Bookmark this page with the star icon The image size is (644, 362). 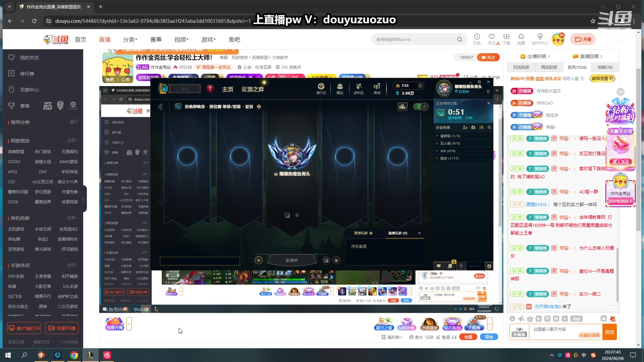point(593,21)
